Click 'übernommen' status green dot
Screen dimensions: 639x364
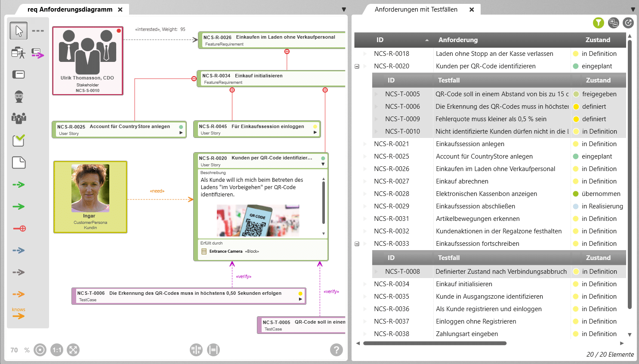click(x=576, y=194)
